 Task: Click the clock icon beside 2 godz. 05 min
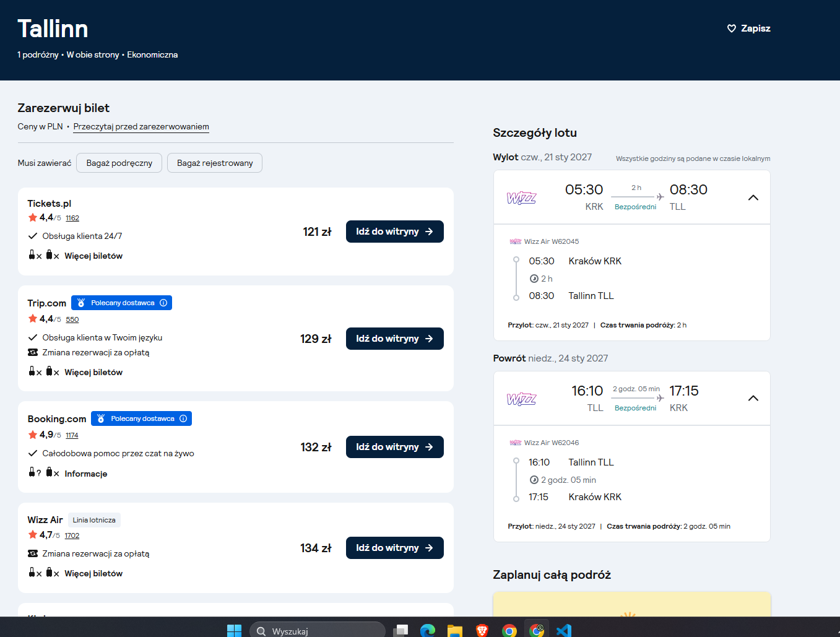point(534,480)
